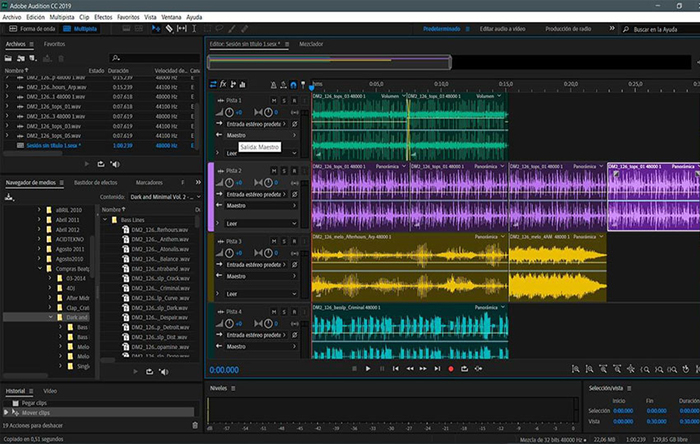This screenshot has width=700, height=444.
Task: Open Contenido Dark and Minimal dropdown
Action: tap(164, 197)
